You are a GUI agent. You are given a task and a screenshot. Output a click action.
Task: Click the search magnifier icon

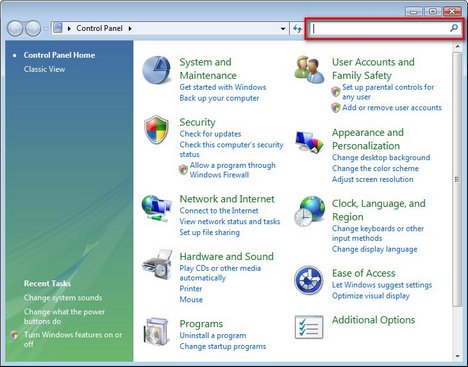click(x=454, y=28)
